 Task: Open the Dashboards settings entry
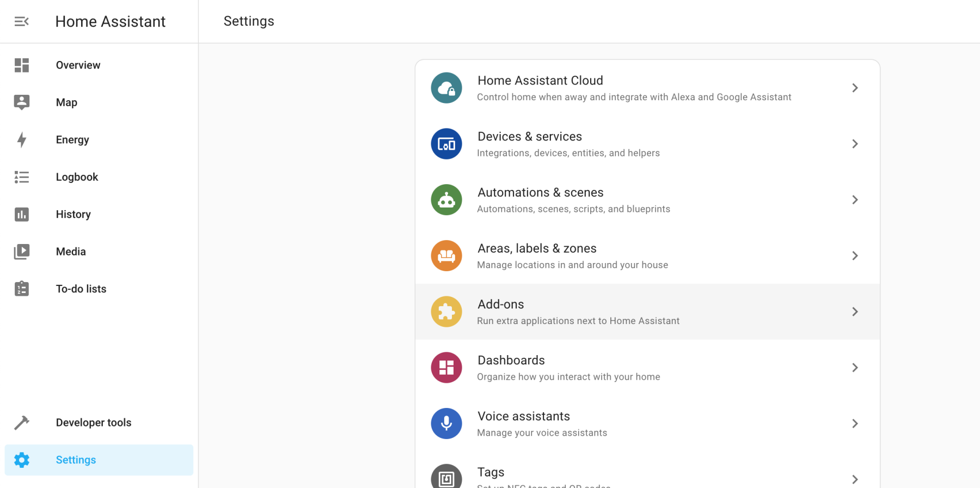point(647,368)
